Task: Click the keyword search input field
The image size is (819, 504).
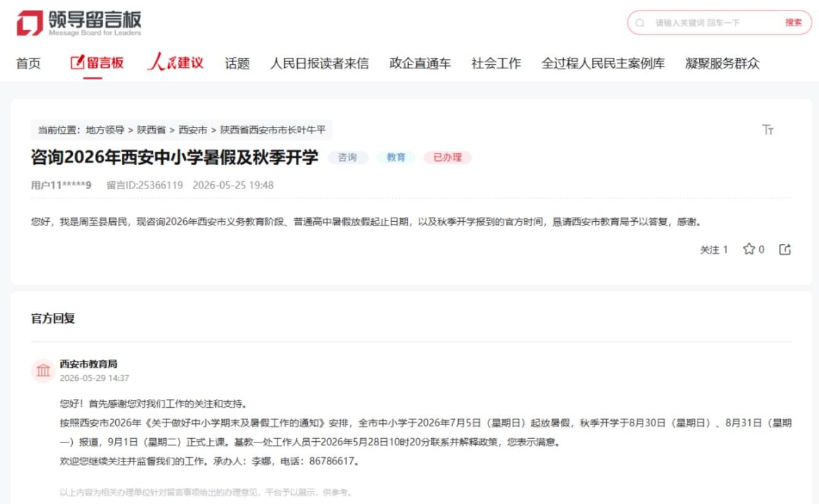Action: tap(715, 23)
